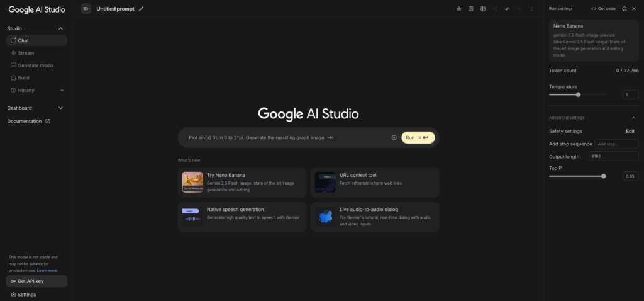Viewport: 644px width, 301px height.
Task: Click the Settings gear icon
Action: click(13, 295)
